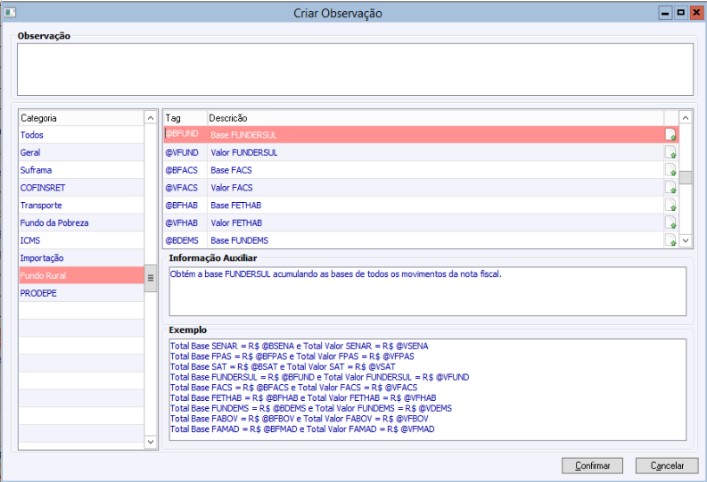Select the Fundo Rural category

82,275
